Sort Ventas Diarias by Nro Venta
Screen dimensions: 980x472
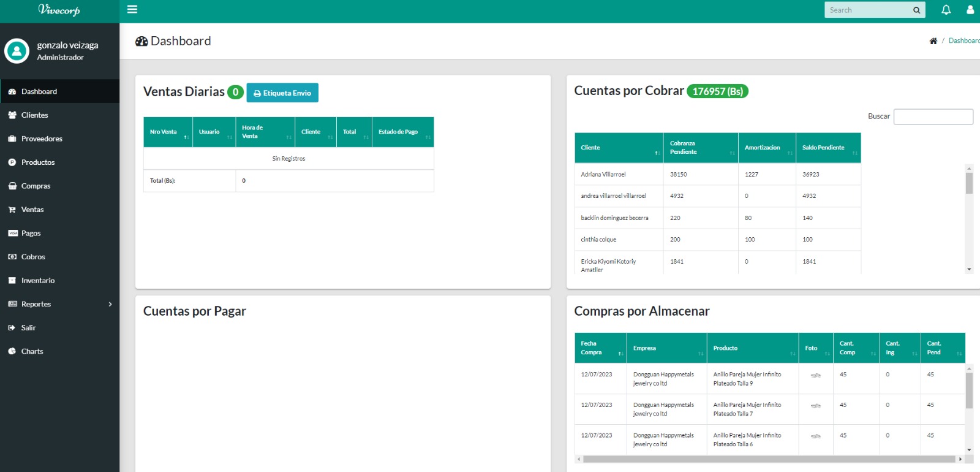coord(168,132)
